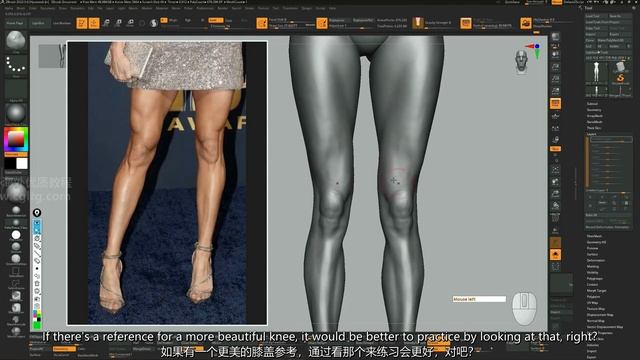Click the Frame mesh icon on right shelf

point(556,170)
